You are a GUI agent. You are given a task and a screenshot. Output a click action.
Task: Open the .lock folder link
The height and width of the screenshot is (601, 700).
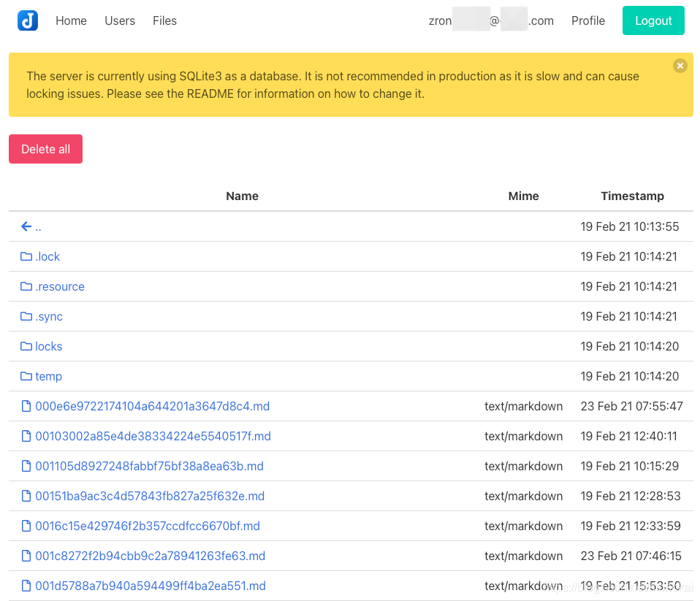[x=47, y=256]
